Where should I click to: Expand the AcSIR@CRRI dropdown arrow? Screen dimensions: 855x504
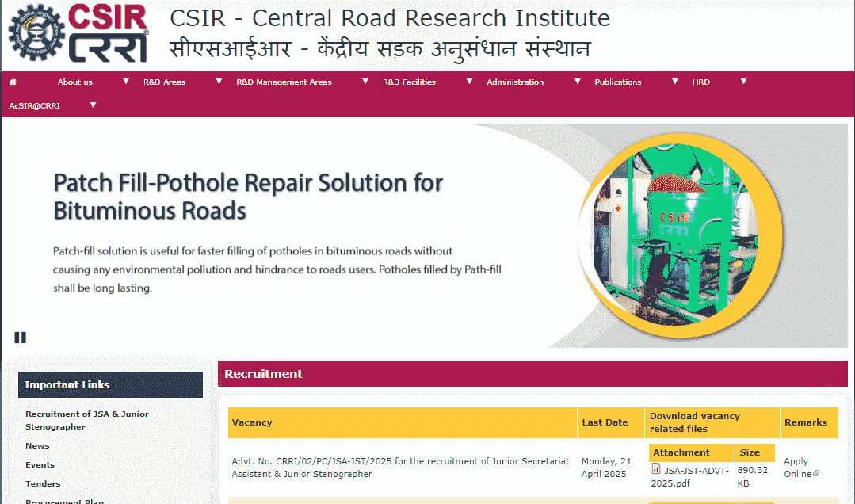93,105
